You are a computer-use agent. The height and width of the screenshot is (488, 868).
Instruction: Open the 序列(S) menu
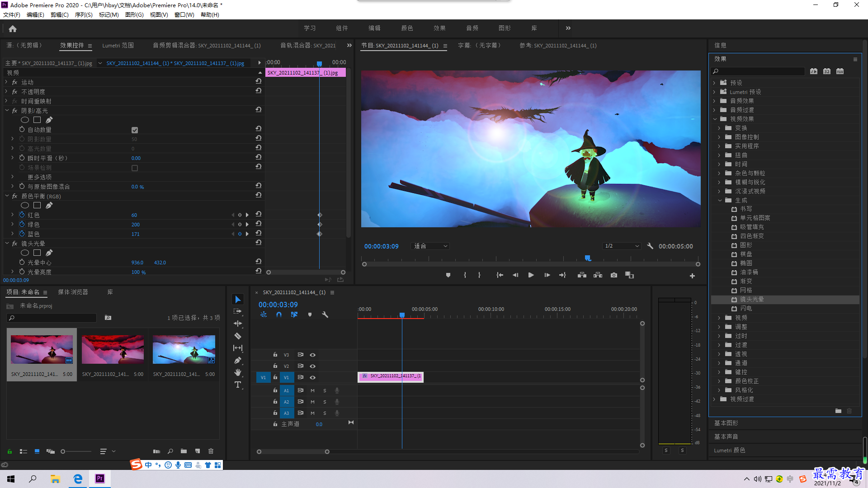coord(84,15)
